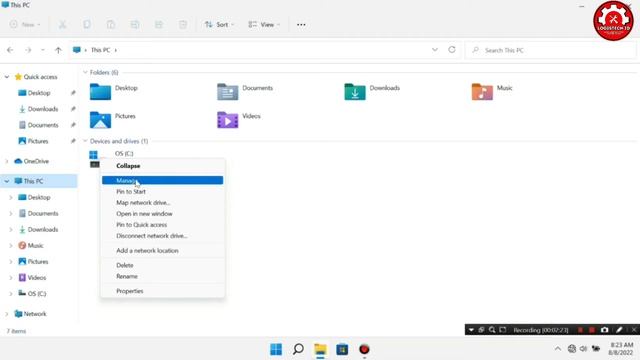640x360 pixels.
Task: Open the View dropdown
Action: (x=264, y=24)
